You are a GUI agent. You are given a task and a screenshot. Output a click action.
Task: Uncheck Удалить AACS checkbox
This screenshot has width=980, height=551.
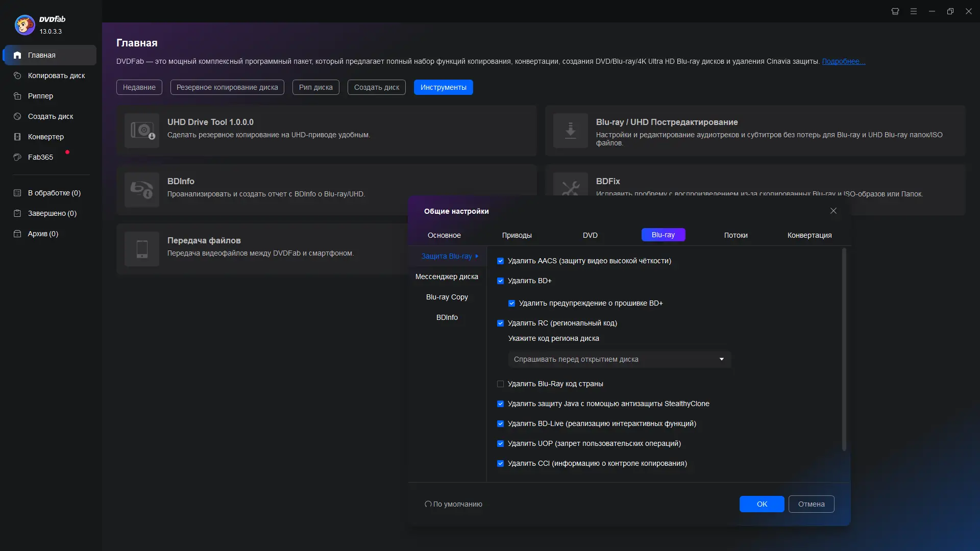click(x=500, y=261)
